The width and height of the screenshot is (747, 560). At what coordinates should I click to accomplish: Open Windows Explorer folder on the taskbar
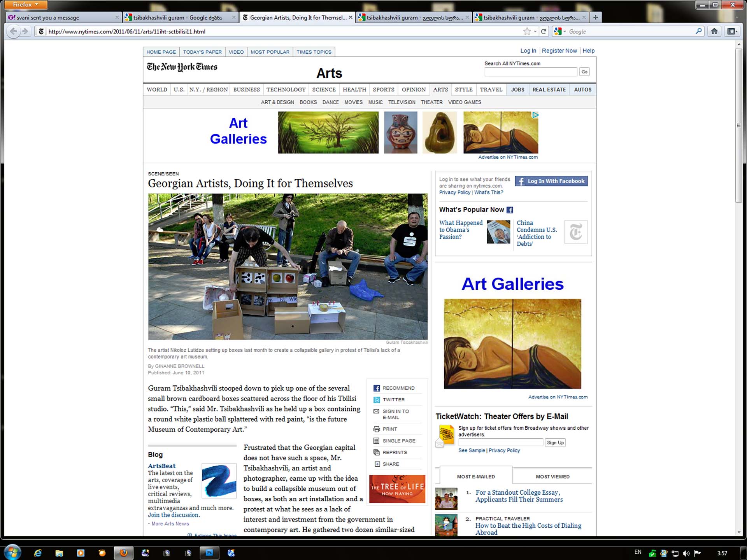coord(59,553)
